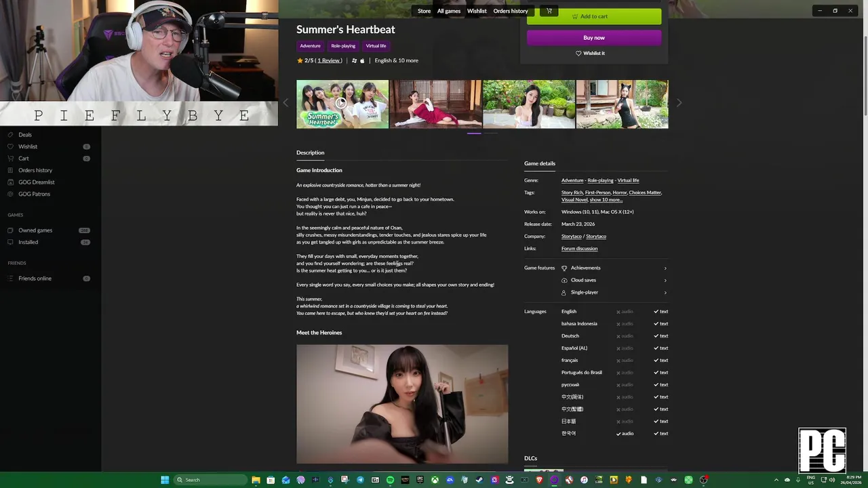This screenshot has height=488, width=868.
Task: Open Friends online in the sidebar
Action: click(x=35, y=279)
